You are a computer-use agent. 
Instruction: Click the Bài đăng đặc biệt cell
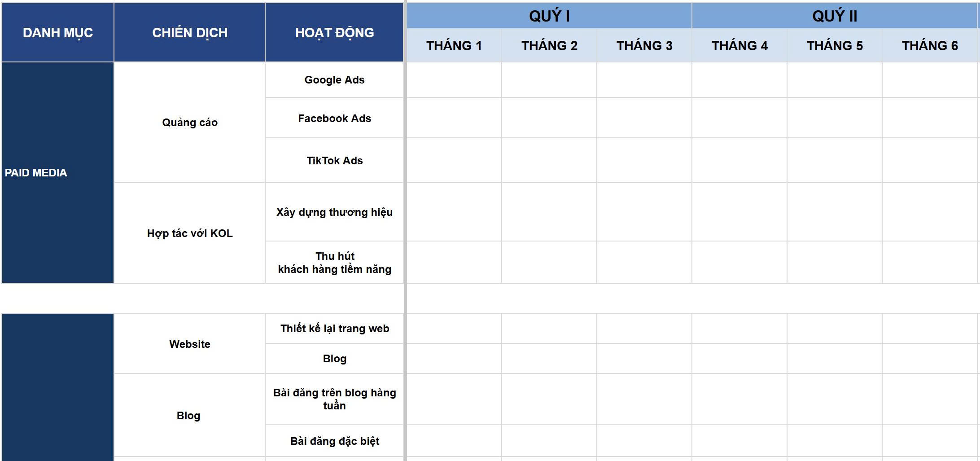pos(334,441)
